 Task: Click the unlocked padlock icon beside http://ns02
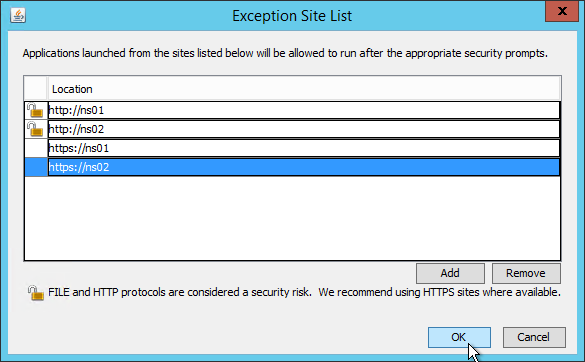click(35, 129)
